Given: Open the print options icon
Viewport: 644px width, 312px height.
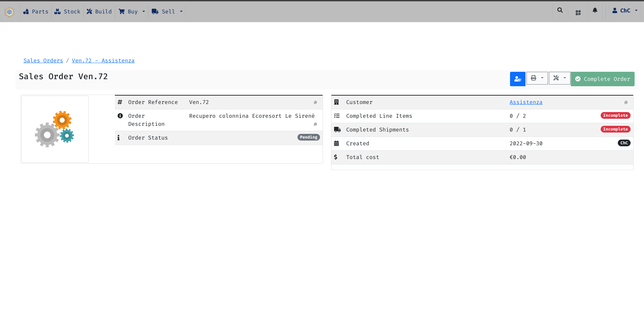Looking at the screenshot, I should click(534, 78).
